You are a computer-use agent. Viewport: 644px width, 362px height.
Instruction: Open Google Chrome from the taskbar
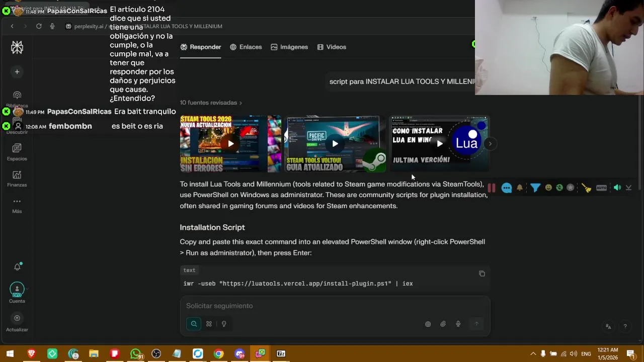(x=218, y=354)
